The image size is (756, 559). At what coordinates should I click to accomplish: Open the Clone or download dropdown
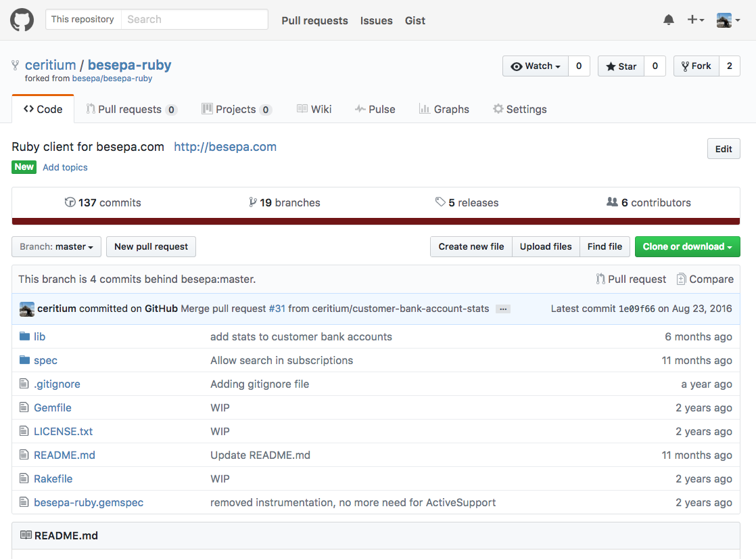tap(687, 246)
